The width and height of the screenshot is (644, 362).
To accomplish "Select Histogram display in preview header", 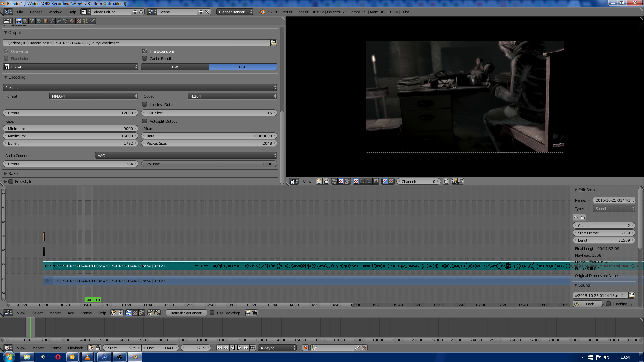I will 376,181.
